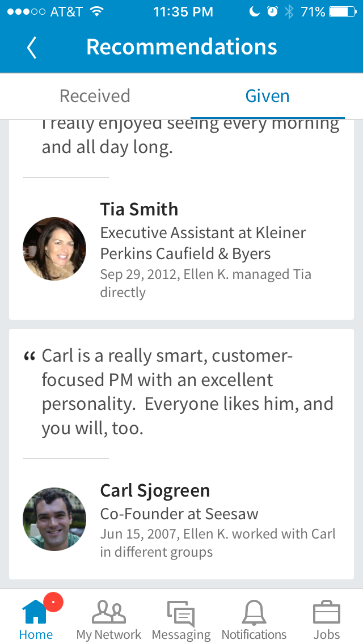363x644 pixels.
Task: Tap Carl's recommendation quote text
Action: click(187, 392)
